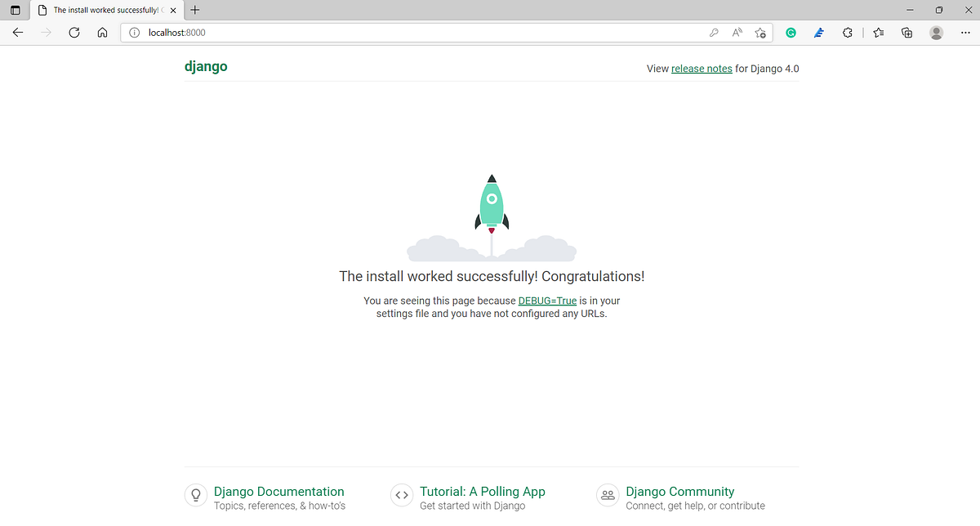Select the install worked successfully tab
980x526 pixels.
point(106,10)
